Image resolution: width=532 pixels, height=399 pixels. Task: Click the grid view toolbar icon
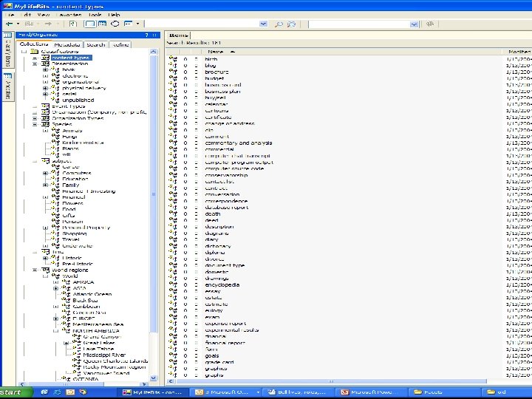tap(102, 24)
